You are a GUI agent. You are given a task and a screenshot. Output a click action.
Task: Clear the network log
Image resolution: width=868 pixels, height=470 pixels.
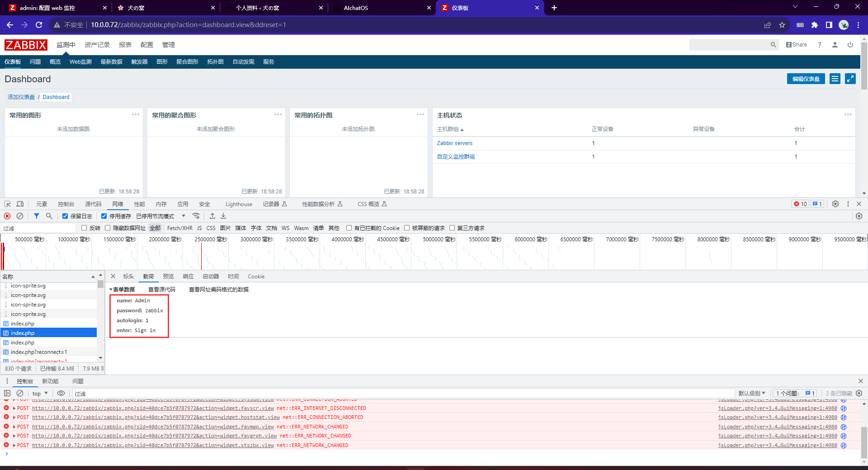click(x=20, y=216)
